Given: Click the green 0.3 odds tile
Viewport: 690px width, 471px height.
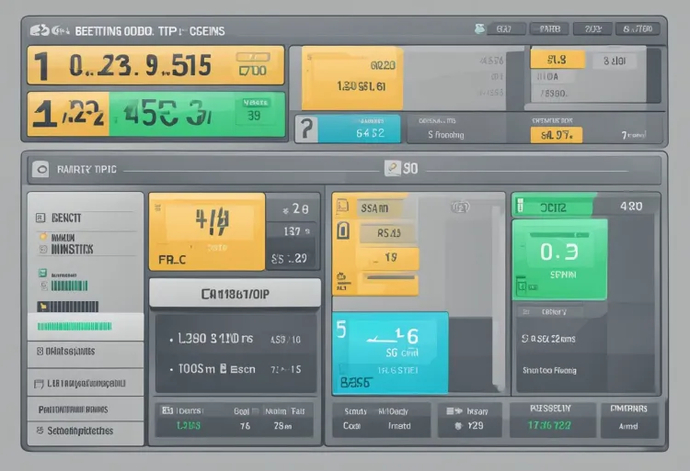Looking at the screenshot, I should point(559,258).
